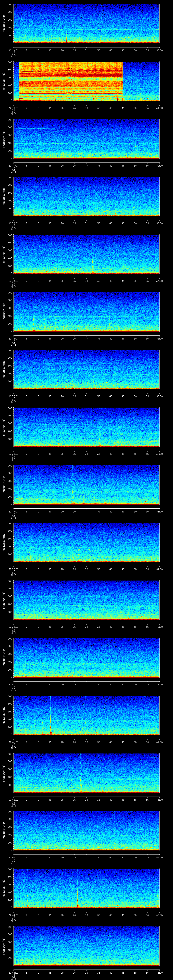Click the 22:31:00 start timestamp label
The width and height of the screenshot is (173, 980).
point(13,166)
